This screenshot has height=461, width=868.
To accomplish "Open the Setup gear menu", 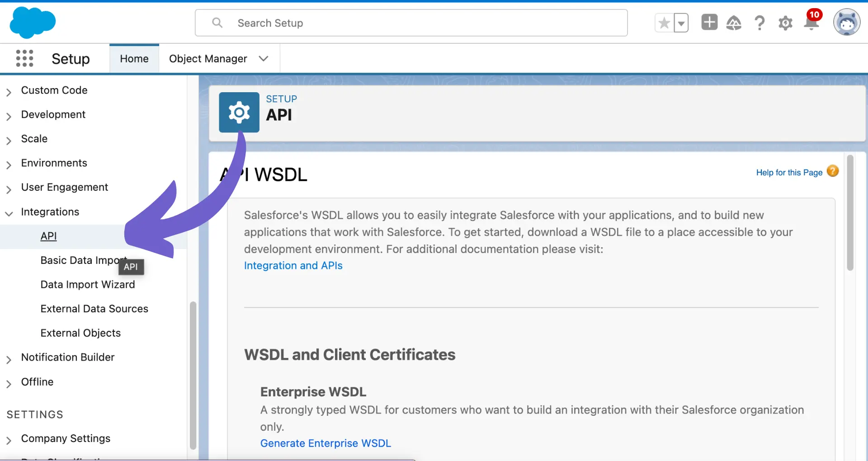I will coord(786,23).
